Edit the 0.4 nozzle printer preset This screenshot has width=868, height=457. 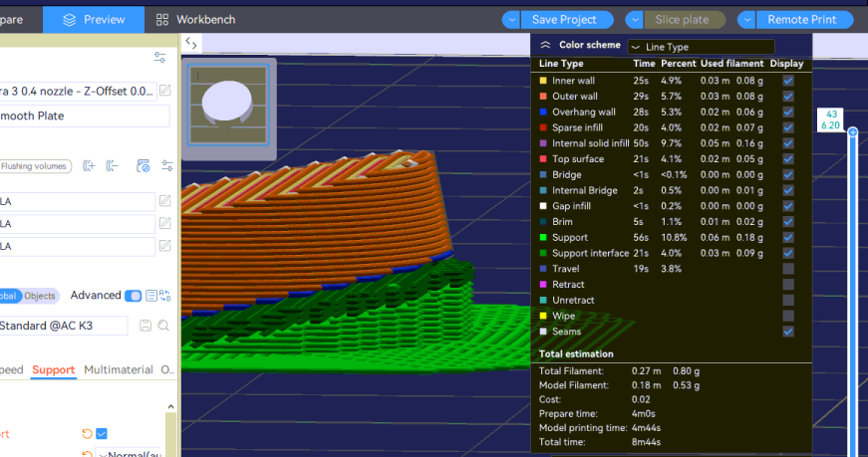click(165, 91)
